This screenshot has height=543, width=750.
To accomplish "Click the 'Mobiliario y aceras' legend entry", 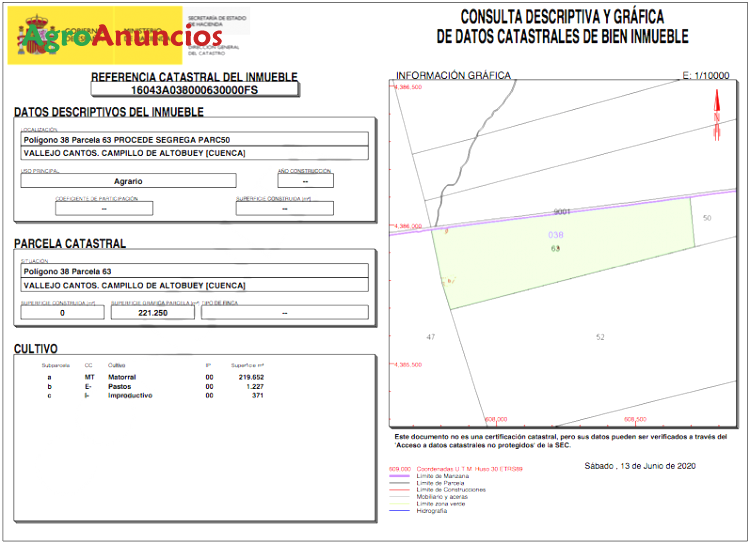I will [442, 497].
